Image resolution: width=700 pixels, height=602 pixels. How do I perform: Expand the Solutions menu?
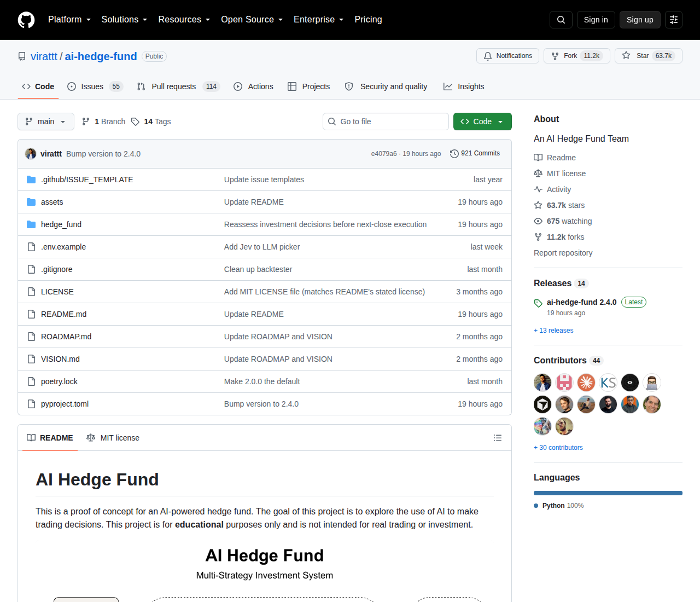click(124, 20)
